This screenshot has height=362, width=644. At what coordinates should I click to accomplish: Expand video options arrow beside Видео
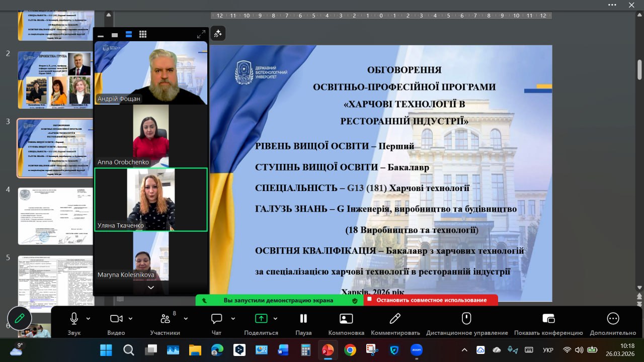(131, 319)
